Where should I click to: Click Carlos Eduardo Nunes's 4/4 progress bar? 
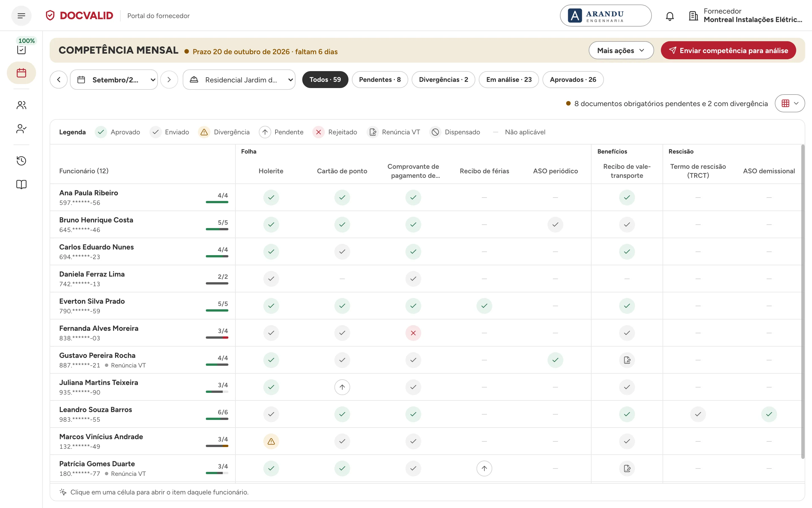tap(217, 256)
